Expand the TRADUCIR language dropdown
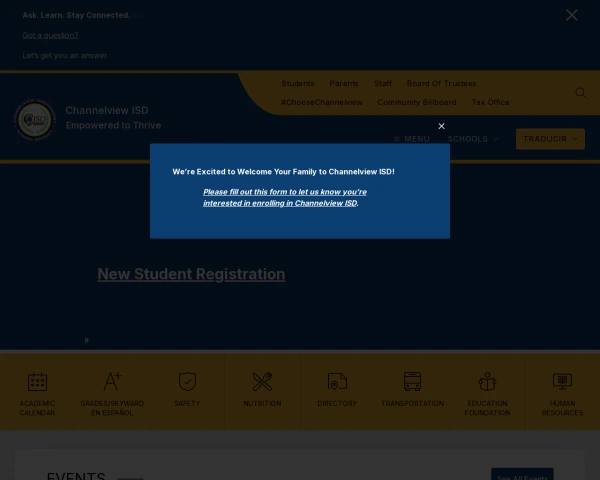 pos(550,139)
